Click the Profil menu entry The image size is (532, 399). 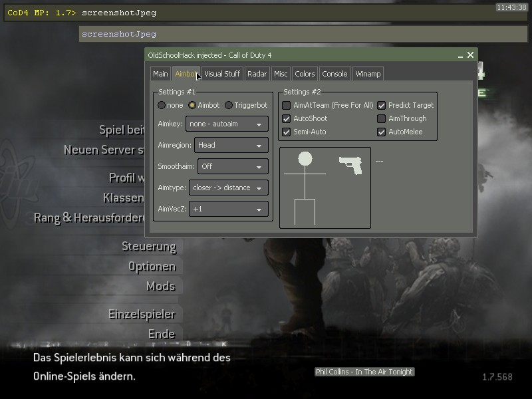click(127, 178)
